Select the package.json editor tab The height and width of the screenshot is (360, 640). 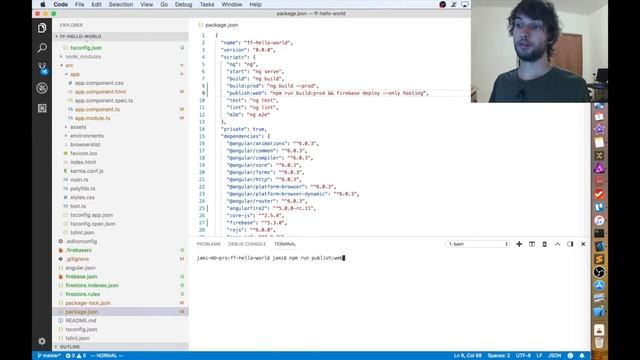pyautogui.click(x=218, y=25)
